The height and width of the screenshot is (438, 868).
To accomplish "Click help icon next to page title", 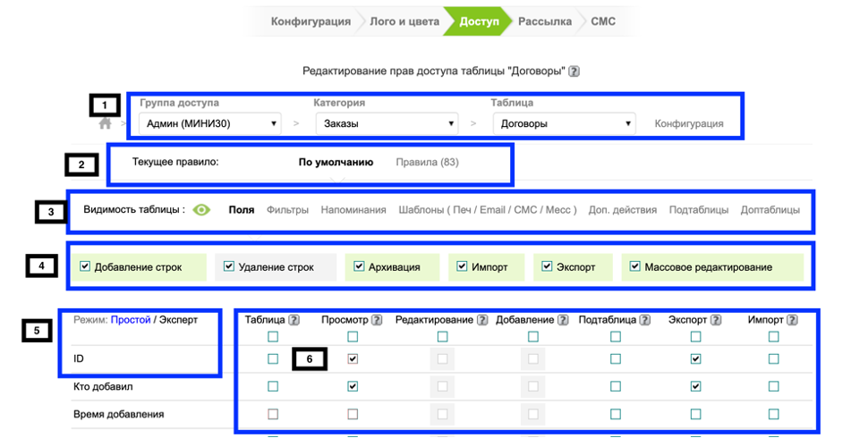I will point(574,72).
